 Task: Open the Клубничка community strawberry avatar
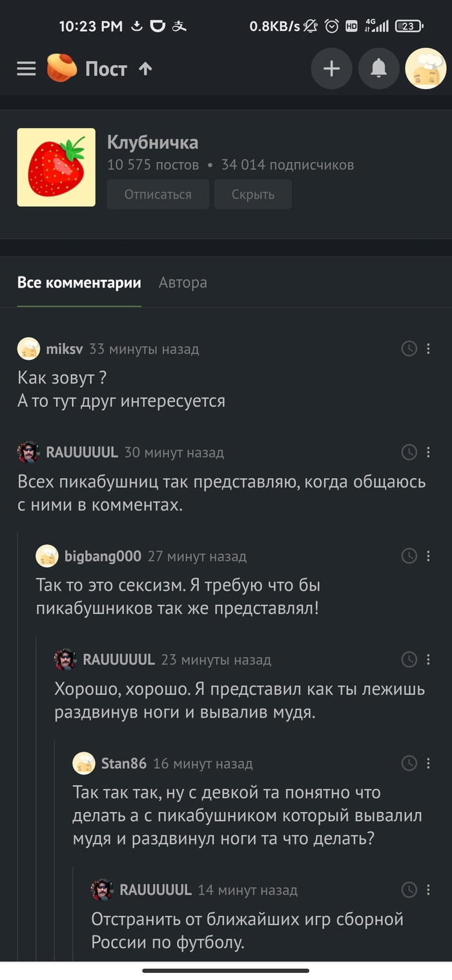pos(56,167)
